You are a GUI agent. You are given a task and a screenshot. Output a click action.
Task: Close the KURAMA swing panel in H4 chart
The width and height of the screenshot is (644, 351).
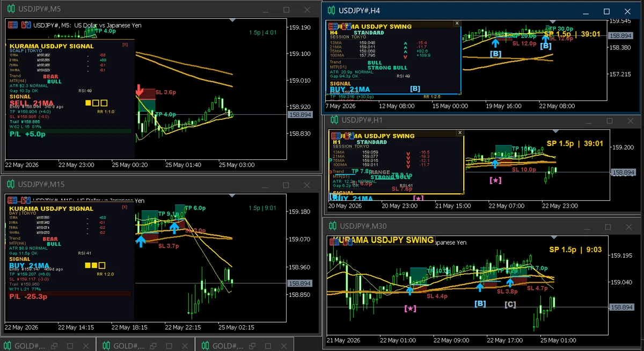click(x=457, y=24)
